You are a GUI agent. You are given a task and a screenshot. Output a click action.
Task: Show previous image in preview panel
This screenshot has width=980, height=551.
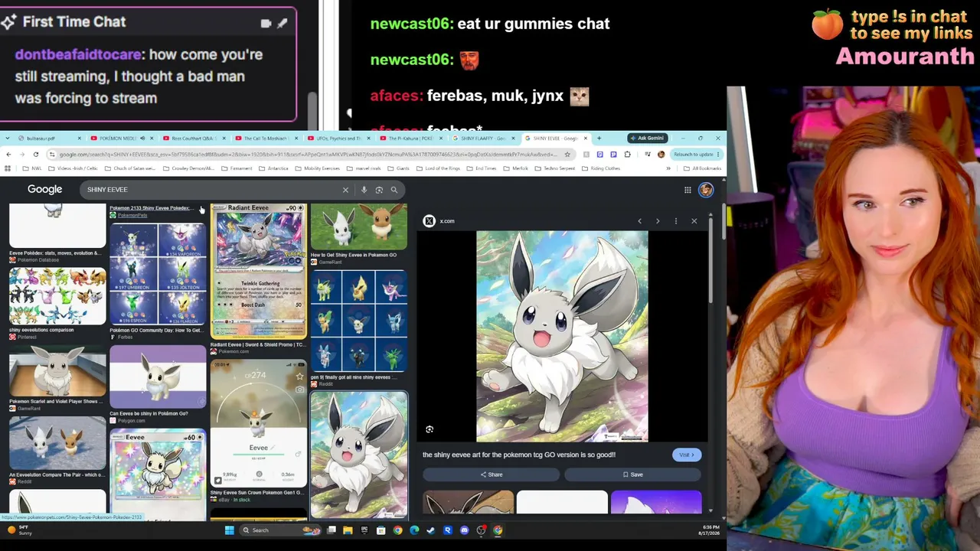pos(639,221)
